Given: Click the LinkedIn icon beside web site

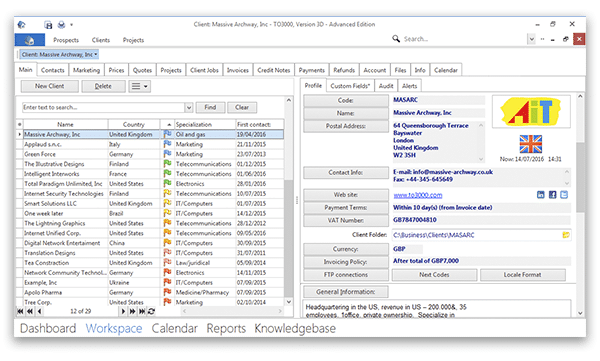Looking at the screenshot, I should click(x=540, y=195).
